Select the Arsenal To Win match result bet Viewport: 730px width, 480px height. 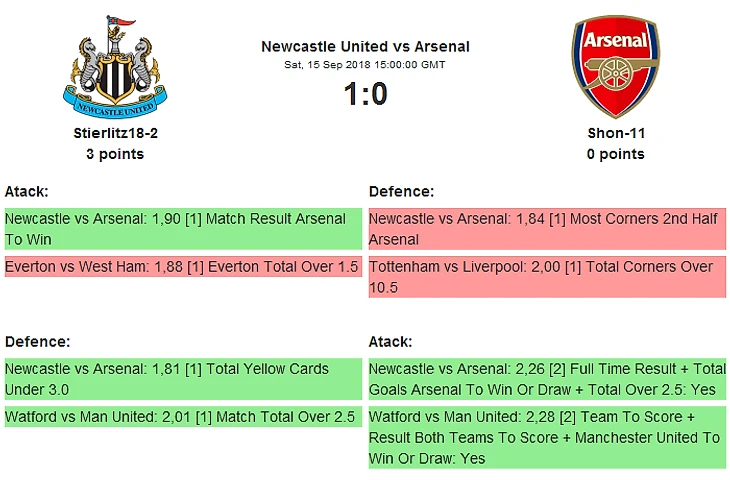pos(182,229)
